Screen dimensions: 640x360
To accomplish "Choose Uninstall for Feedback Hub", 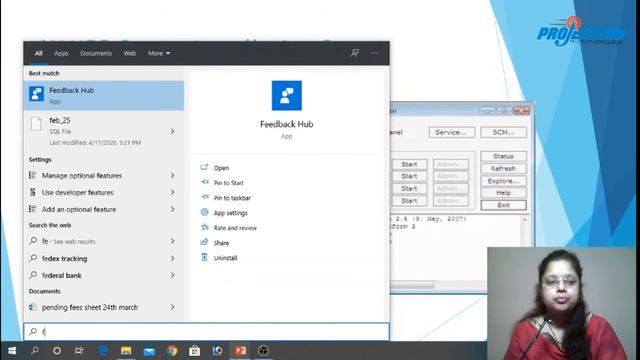I will click(x=225, y=258).
